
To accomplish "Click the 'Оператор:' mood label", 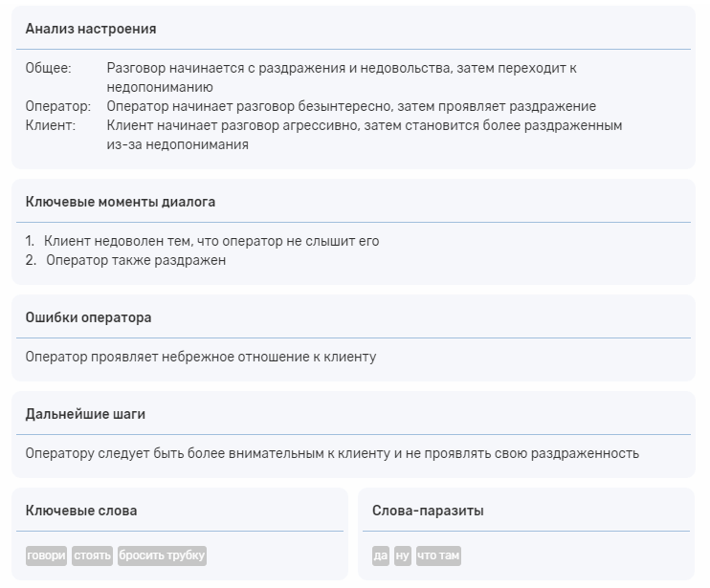I will pyautogui.click(x=58, y=106).
